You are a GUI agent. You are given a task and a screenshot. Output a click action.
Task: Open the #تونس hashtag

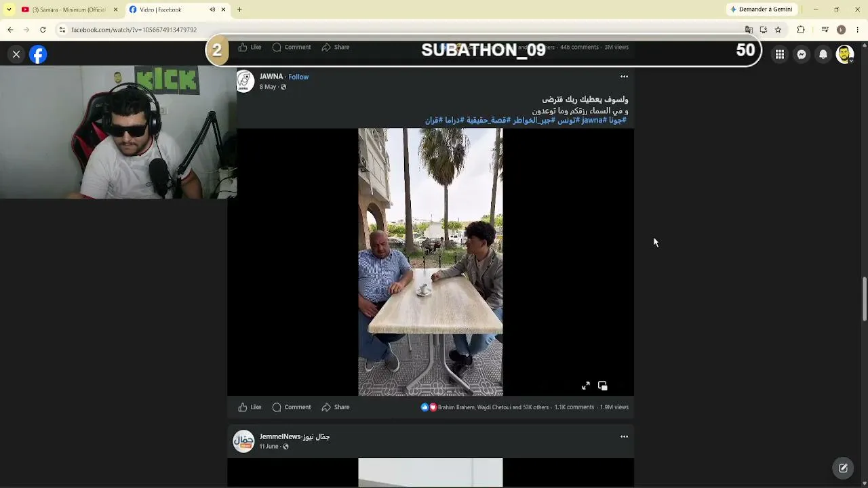568,120
